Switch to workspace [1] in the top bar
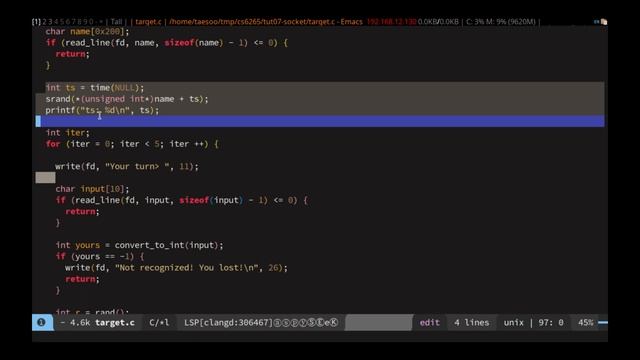The height and width of the screenshot is (360, 640). pos(36,22)
